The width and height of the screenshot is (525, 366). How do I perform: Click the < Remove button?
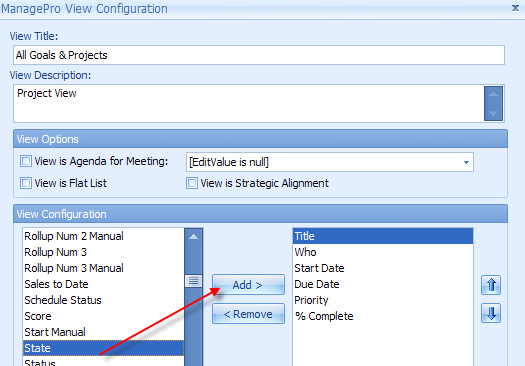pos(248,314)
